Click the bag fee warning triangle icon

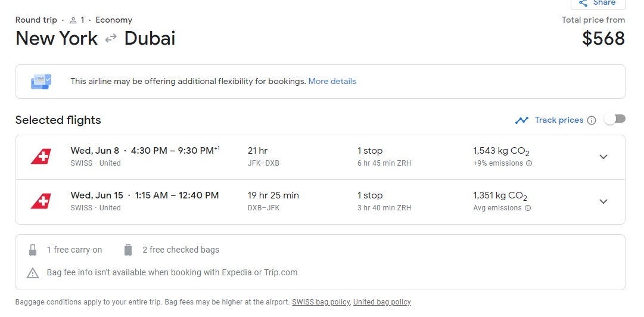[x=33, y=273]
